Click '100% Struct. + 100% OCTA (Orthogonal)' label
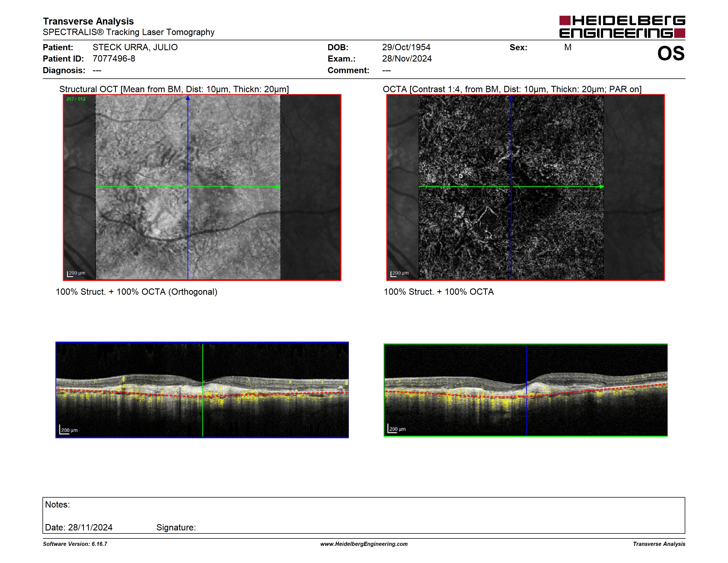 click(x=136, y=292)
